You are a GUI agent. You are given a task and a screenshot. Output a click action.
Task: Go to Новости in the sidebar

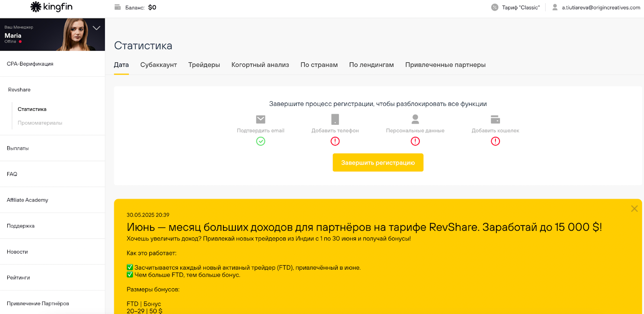click(52, 252)
